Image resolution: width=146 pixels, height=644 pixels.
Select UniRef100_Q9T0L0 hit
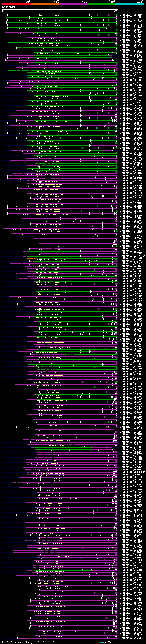point(131,301)
